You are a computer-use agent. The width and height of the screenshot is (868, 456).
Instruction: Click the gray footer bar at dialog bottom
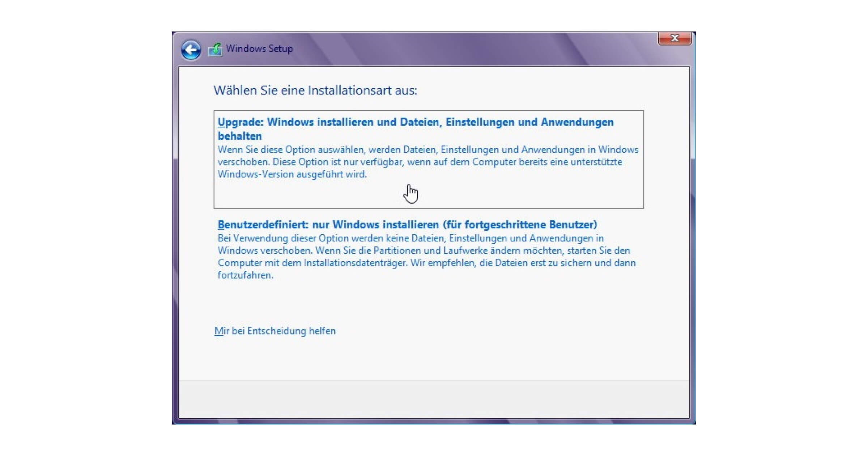[434, 399]
